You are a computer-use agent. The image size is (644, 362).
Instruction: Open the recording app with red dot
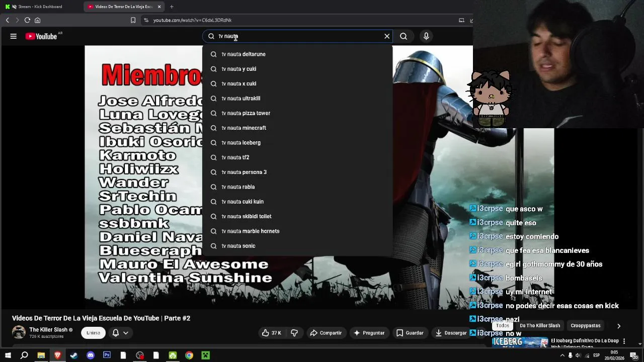click(x=140, y=355)
